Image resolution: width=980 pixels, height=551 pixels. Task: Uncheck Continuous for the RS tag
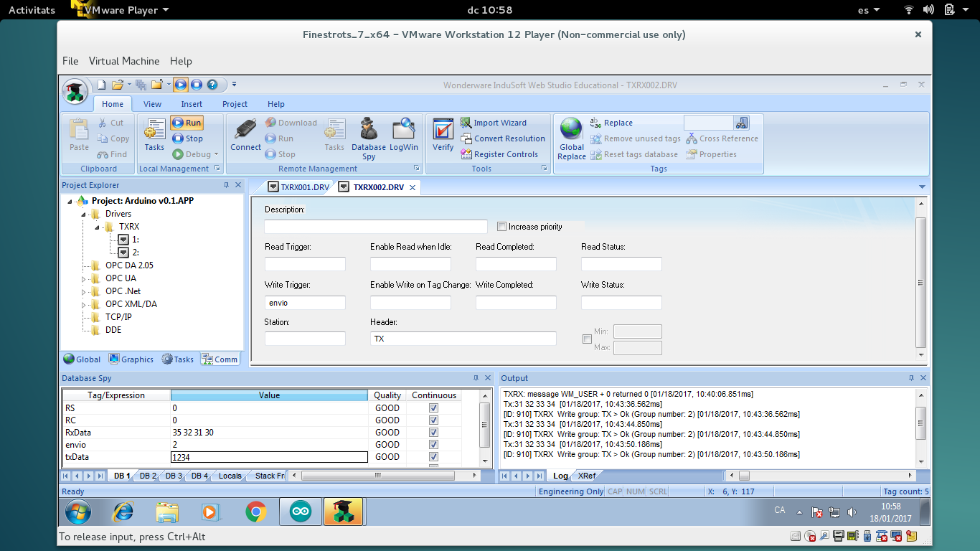click(x=433, y=408)
